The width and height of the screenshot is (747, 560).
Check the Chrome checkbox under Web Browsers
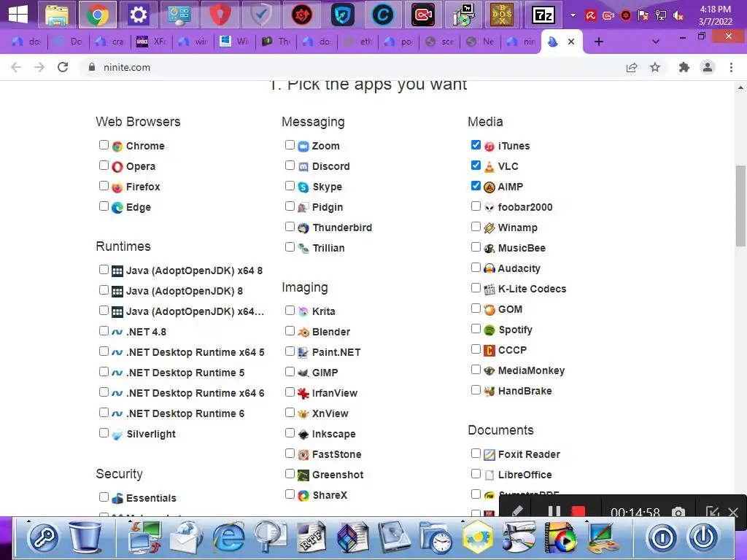click(x=104, y=145)
